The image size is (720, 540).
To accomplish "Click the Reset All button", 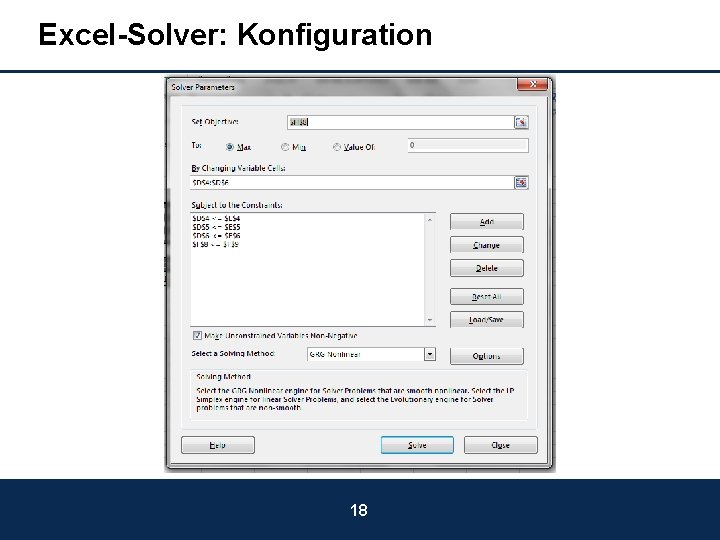I will pyautogui.click(x=487, y=297).
